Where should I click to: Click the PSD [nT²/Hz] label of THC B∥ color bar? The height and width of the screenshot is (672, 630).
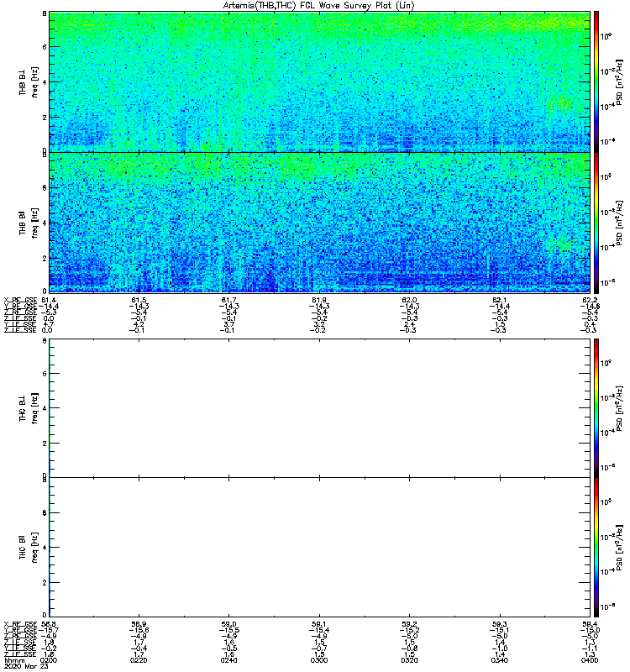click(618, 548)
